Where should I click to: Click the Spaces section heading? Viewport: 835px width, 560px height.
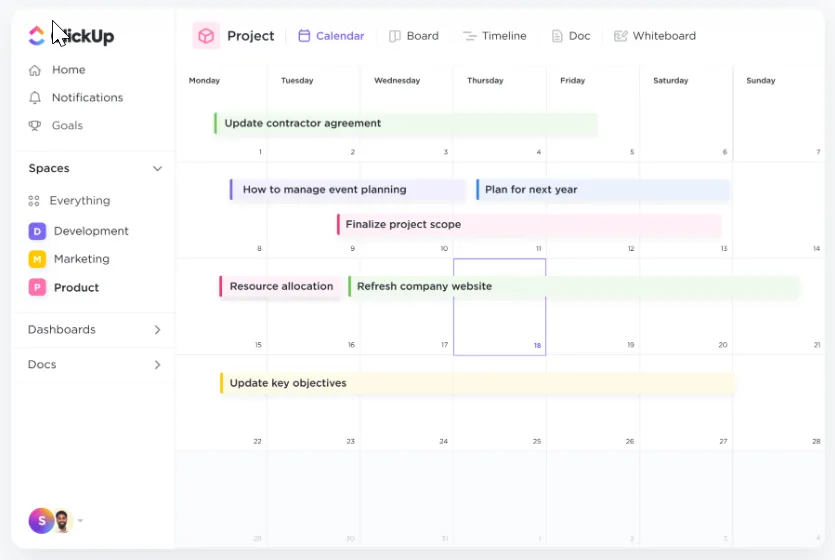tap(49, 168)
